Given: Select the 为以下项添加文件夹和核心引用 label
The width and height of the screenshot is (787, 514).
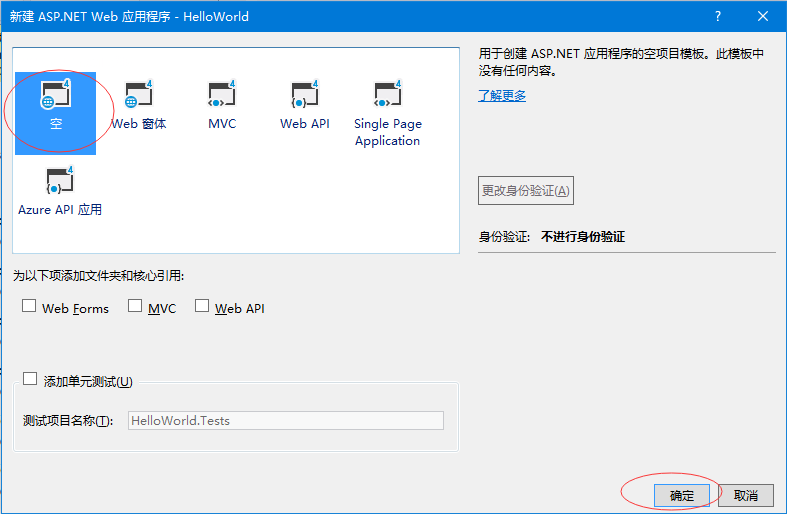Looking at the screenshot, I should pos(98,276).
